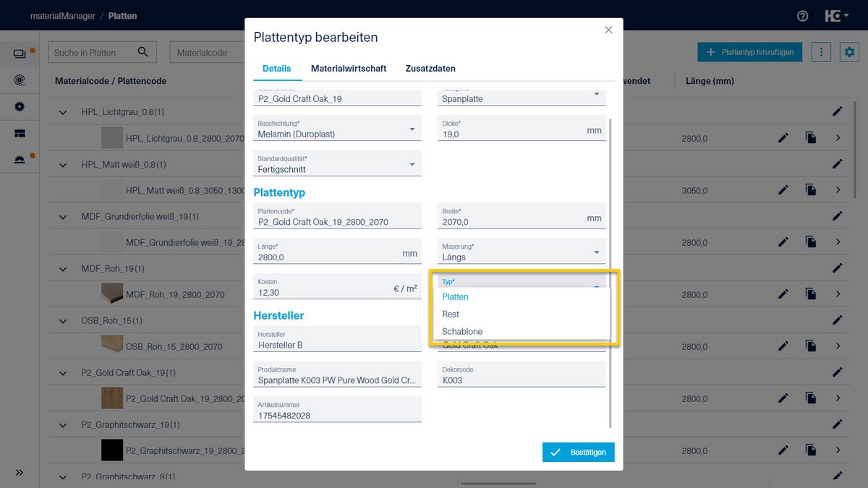Open the help question mark icon
The image size is (868, 488).
coord(801,16)
